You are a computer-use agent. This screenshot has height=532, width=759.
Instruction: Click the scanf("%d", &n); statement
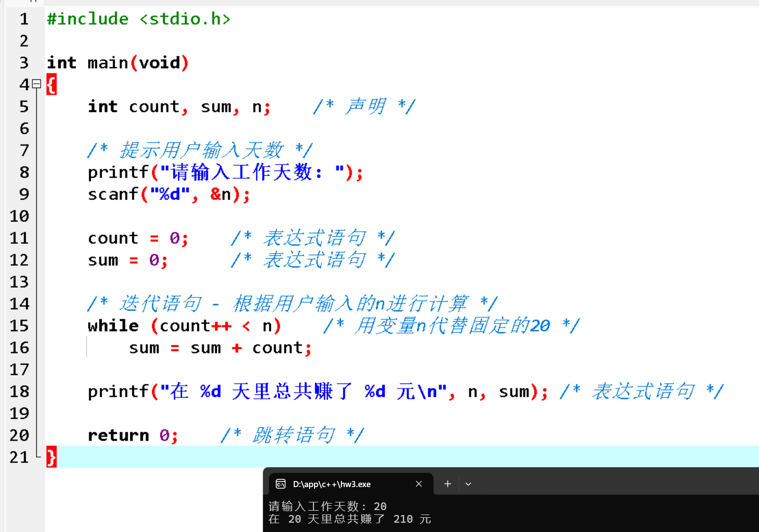point(169,195)
